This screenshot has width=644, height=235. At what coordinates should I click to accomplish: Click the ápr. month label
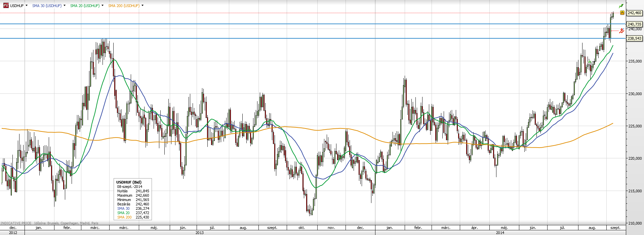pyautogui.click(x=475, y=228)
